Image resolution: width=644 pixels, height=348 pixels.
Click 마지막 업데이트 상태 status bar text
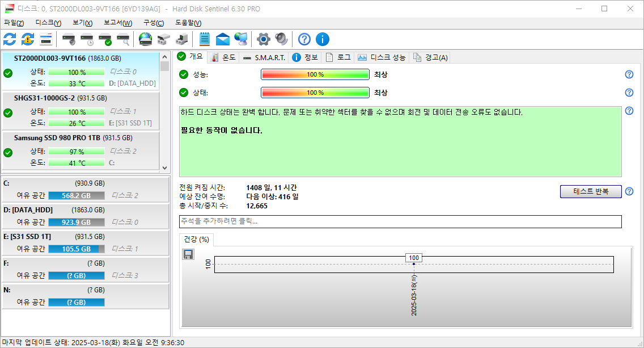93,343
